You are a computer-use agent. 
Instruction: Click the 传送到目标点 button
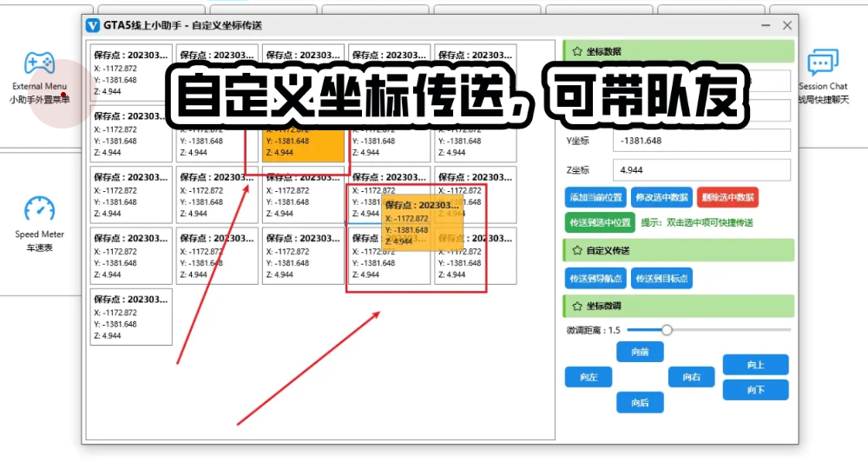661,278
